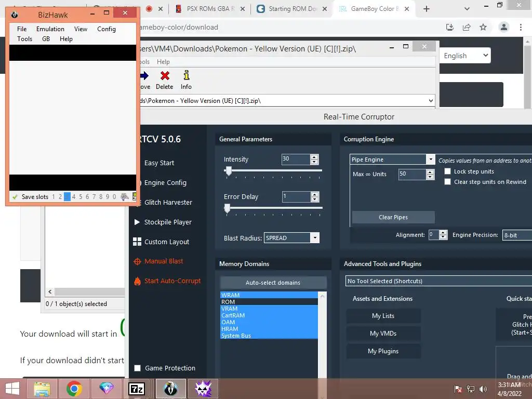Click the volume speaker tray icon
Screen dimensions: 532x399
[x=483, y=389]
